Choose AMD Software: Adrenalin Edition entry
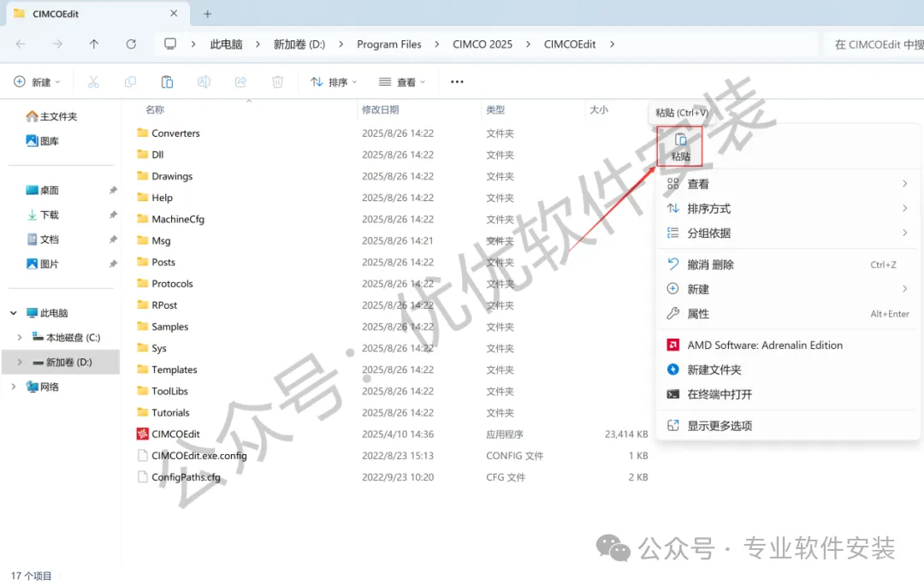This screenshot has width=924, height=585. pyautogui.click(x=788, y=346)
